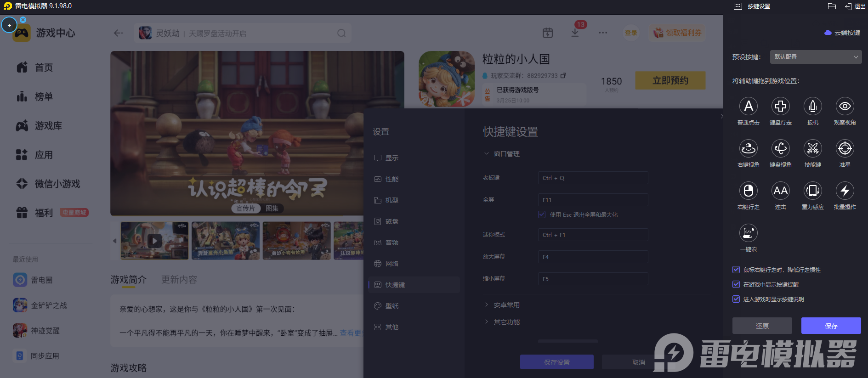The height and width of the screenshot is (378, 868).
Task: Open the 机型 settings tab
Action: 414,200
